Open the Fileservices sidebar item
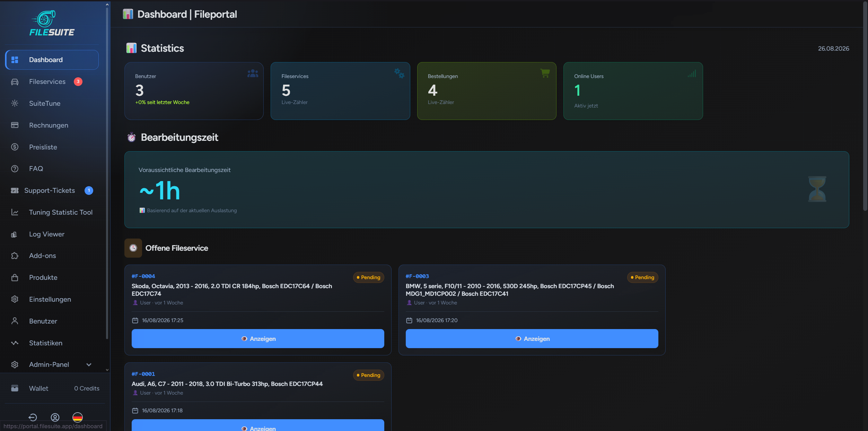Image resolution: width=868 pixels, height=431 pixels. 52,81
